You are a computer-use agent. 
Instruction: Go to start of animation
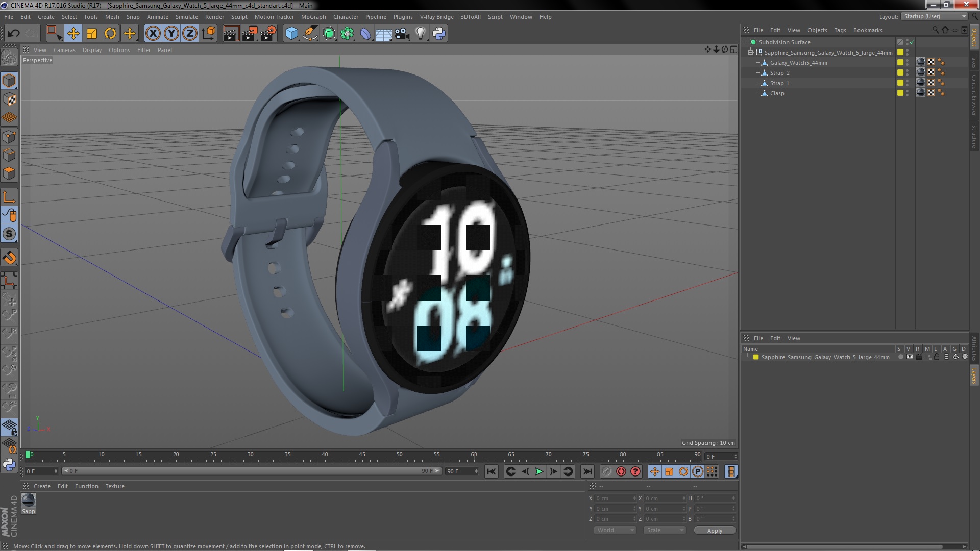pyautogui.click(x=491, y=472)
